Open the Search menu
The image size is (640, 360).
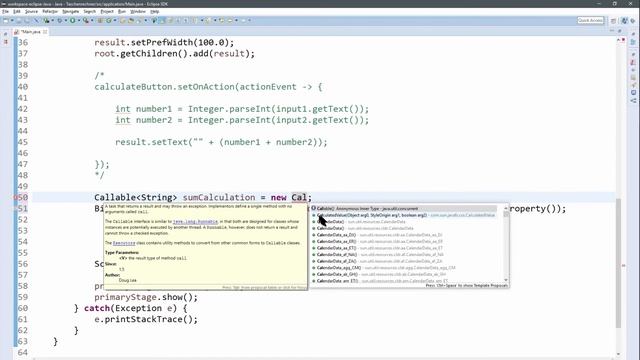point(89,11)
